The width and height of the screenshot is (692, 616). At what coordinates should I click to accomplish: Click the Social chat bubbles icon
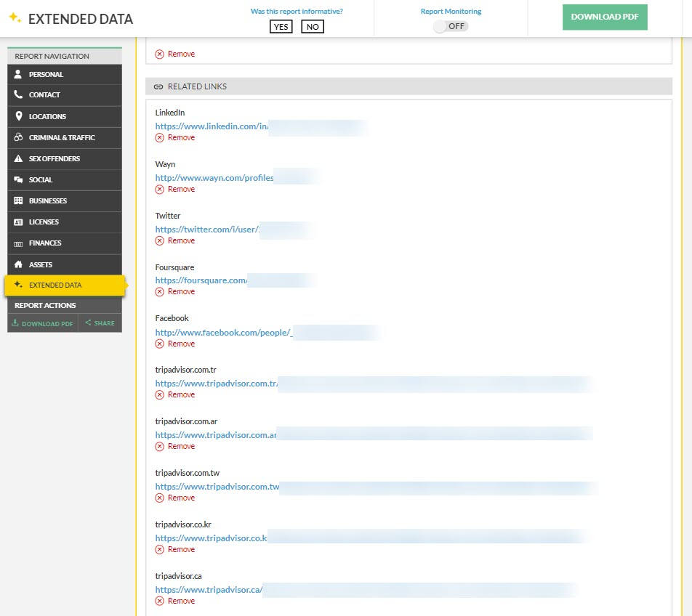click(18, 179)
